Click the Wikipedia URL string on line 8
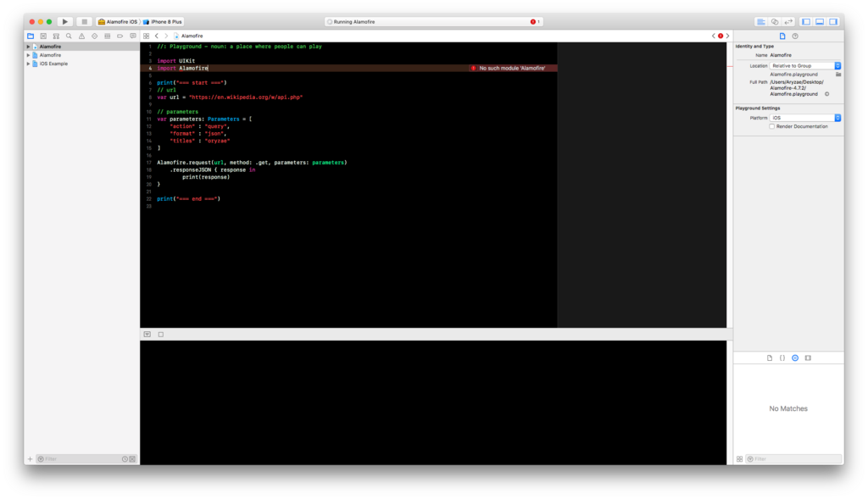Viewport: 868px width, 499px height. 247,97
